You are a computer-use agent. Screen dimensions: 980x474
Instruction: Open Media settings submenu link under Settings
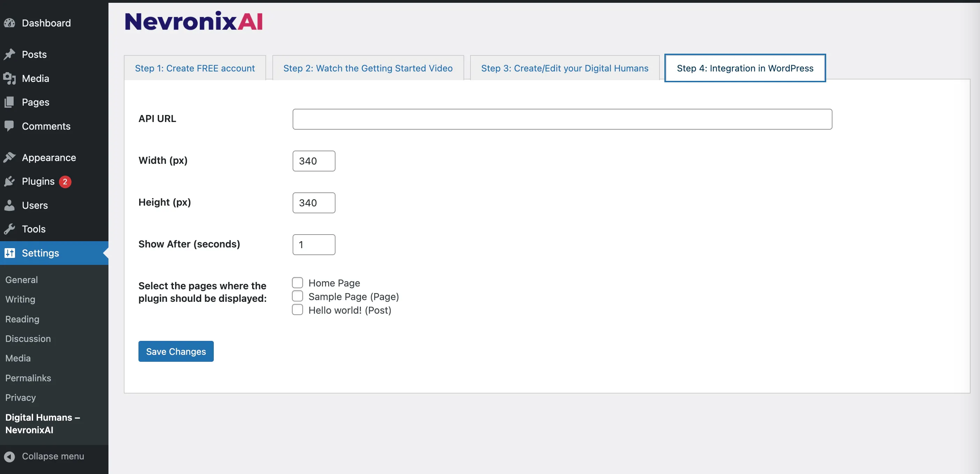pos(18,358)
